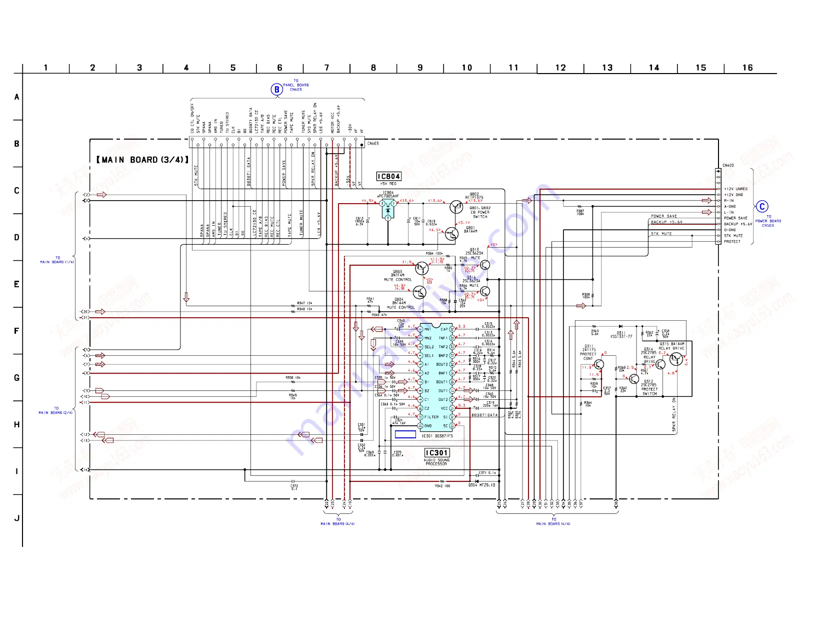Click the circled B reference marker
This screenshot has width=840, height=632.
[x=276, y=90]
